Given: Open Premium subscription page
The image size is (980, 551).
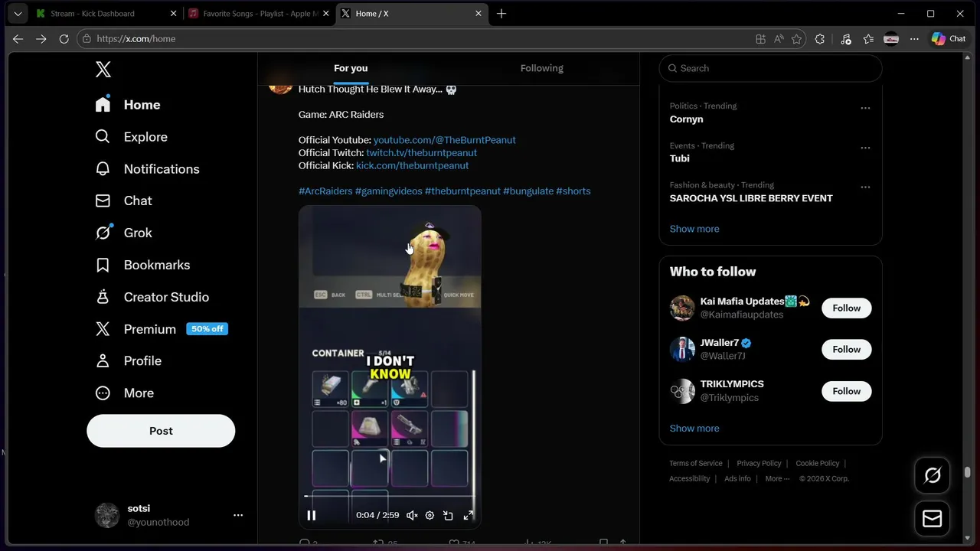Looking at the screenshot, I should (x=162, y=329).
